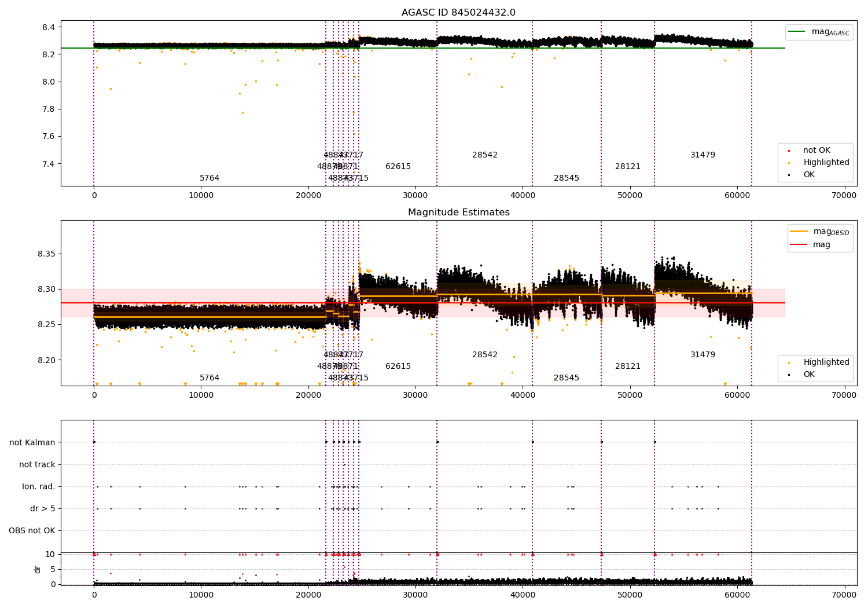Select the 7.6 y-axis tick label

49,137
